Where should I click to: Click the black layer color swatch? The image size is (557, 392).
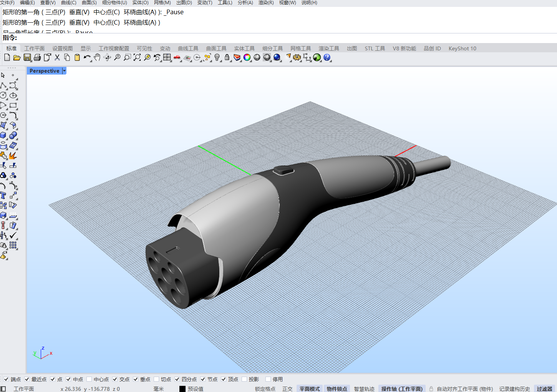[182, 389]
